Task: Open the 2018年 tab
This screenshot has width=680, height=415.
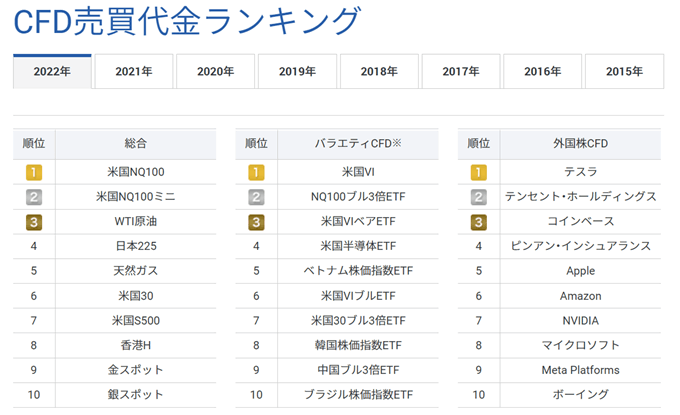Action: coord(379,72)
